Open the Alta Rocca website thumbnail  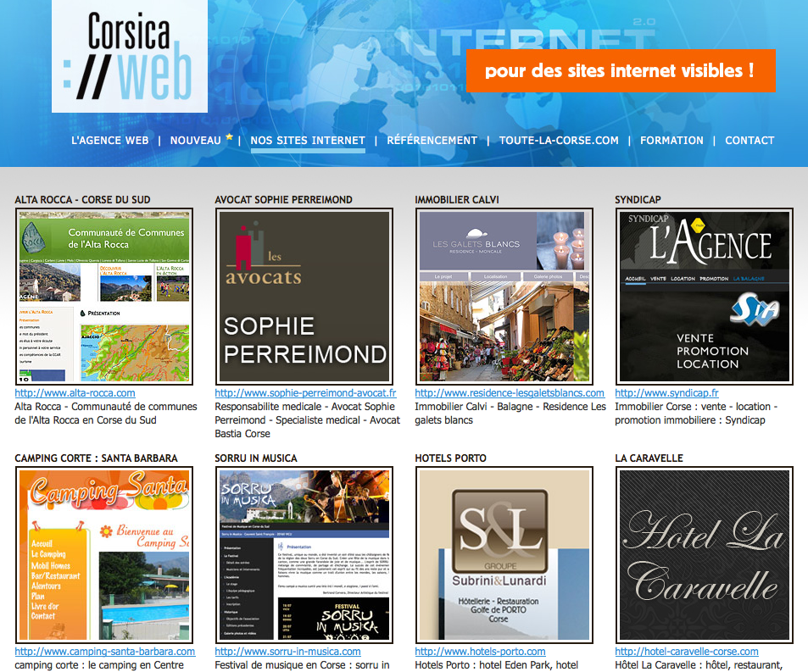coord(103,297)
